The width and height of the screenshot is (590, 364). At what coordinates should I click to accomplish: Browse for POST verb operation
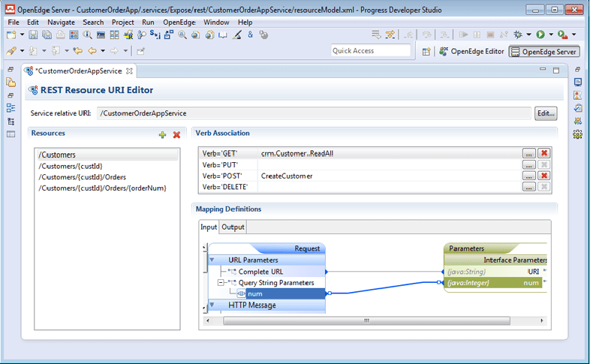(528, 176)
